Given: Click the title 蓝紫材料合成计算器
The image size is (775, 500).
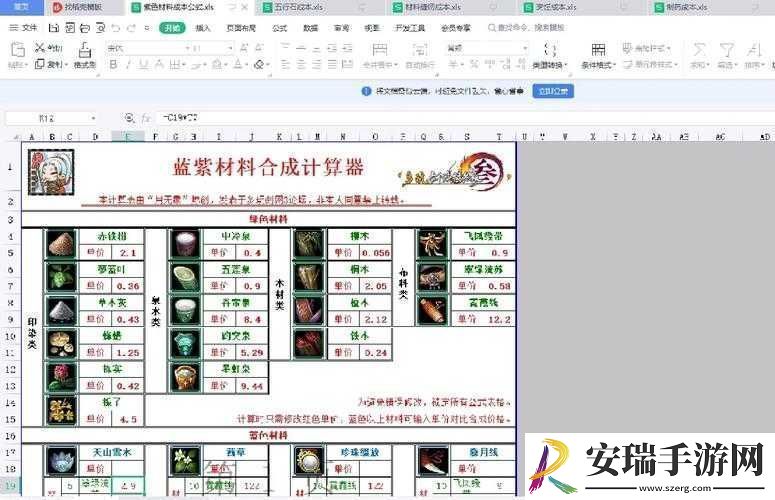Looking at the screenshot, I should (x=268, y=167).
